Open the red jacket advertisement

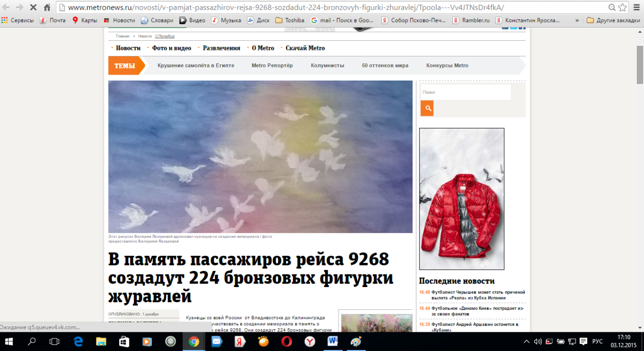[461, 199]
